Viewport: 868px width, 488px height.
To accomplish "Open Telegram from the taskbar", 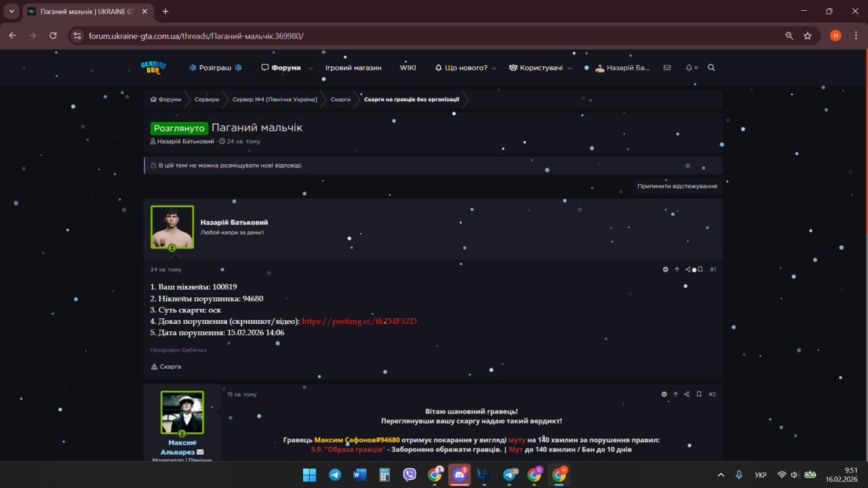I will [x=335, y=474].
